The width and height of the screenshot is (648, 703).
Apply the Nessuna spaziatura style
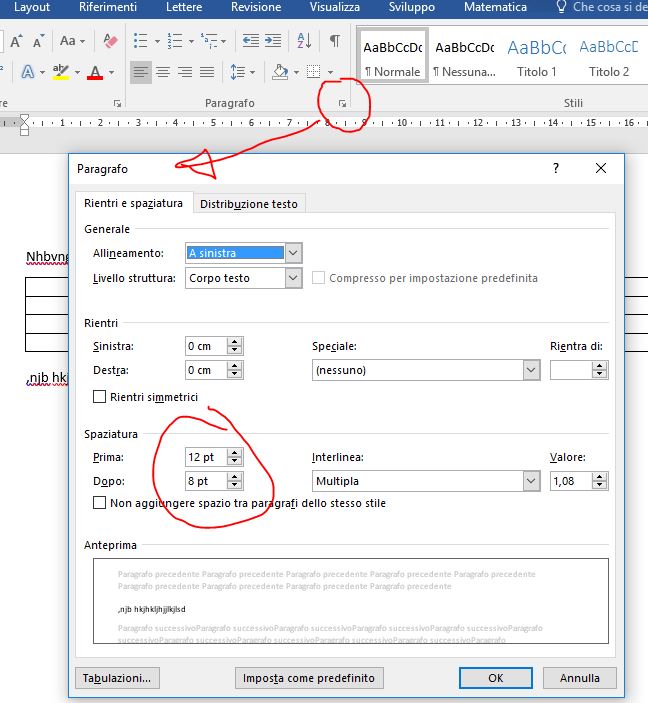click(x=464, y=56)
